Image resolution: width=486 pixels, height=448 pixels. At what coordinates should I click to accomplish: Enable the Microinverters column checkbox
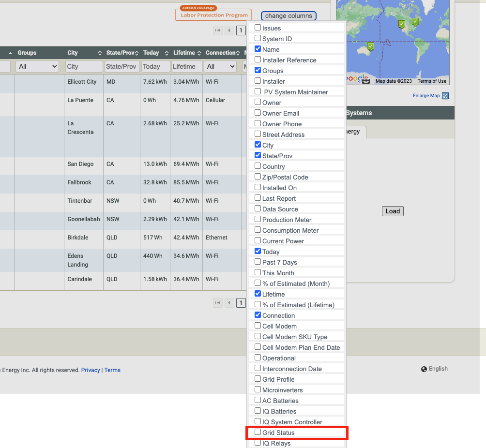click(x=258, y=389)
